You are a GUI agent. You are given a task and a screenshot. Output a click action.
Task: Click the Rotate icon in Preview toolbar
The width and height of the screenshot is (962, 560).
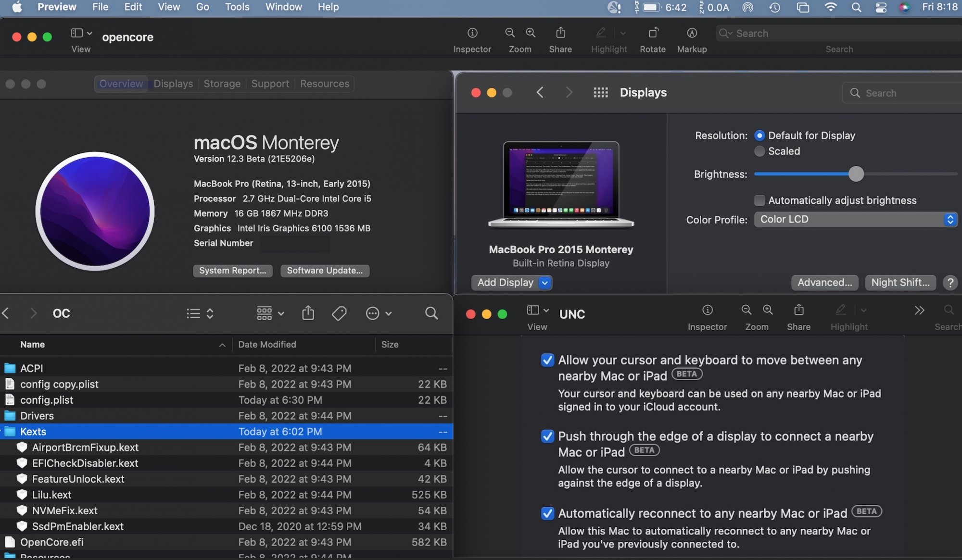[653, 33]
